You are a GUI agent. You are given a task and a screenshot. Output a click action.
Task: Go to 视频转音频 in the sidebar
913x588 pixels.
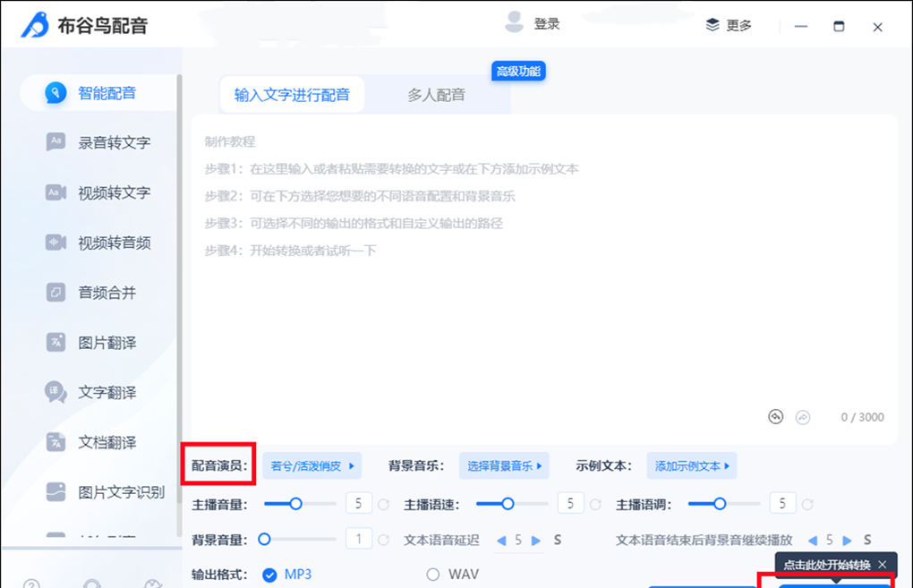click(99, 243)
